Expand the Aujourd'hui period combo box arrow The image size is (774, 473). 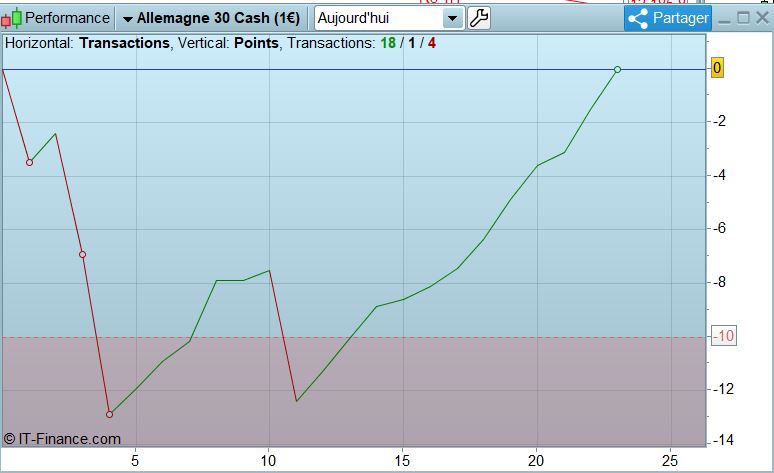click(452, 19)
